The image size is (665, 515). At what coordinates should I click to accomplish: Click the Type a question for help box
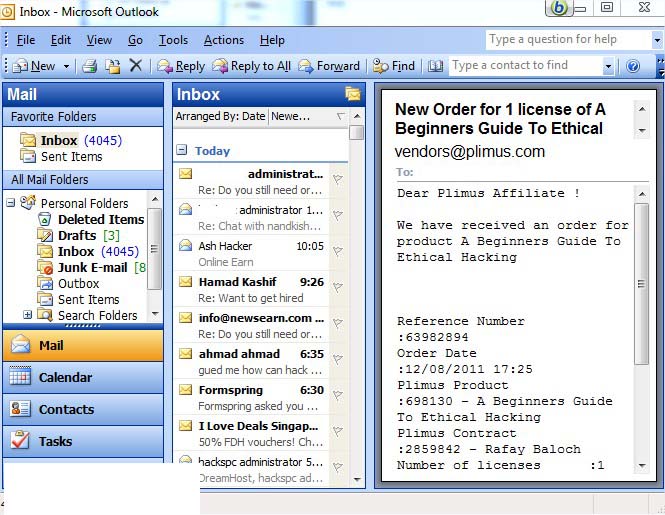(569, 39)
